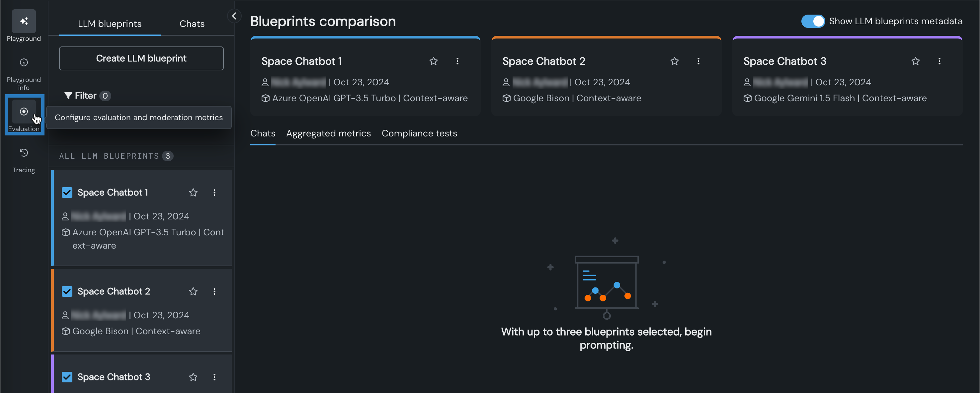Collapse the left blueprints panel chevron
Screen dimensions: 980x393
point(234,16)
